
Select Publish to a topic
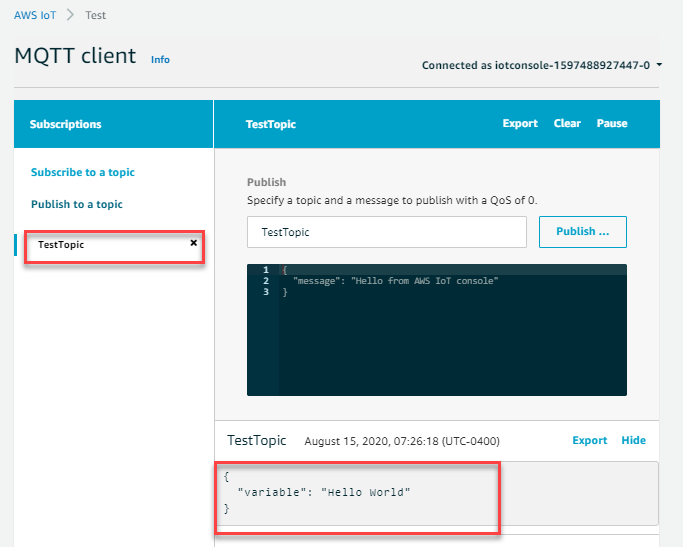[77, 204]
